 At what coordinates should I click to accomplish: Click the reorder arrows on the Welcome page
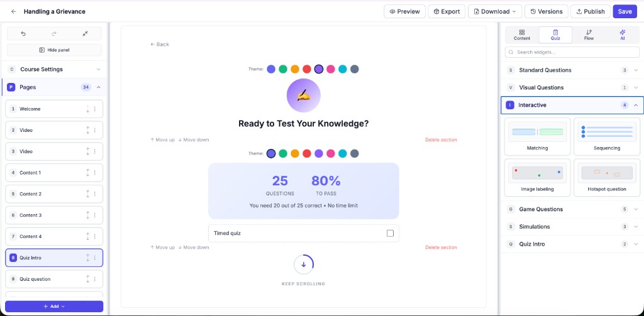[x=87, y=109]
